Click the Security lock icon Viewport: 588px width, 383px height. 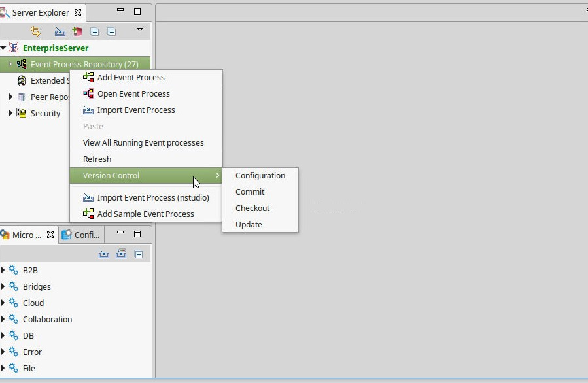(x=22, y=113)
